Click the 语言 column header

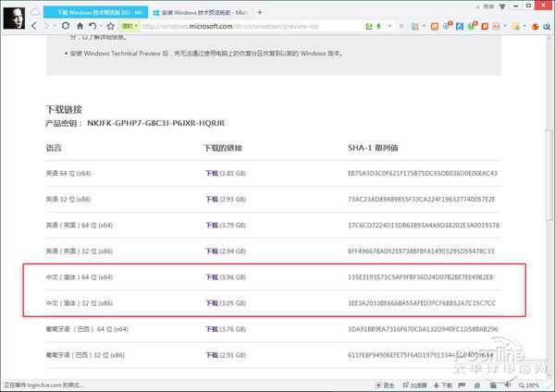tap(54, 148)
